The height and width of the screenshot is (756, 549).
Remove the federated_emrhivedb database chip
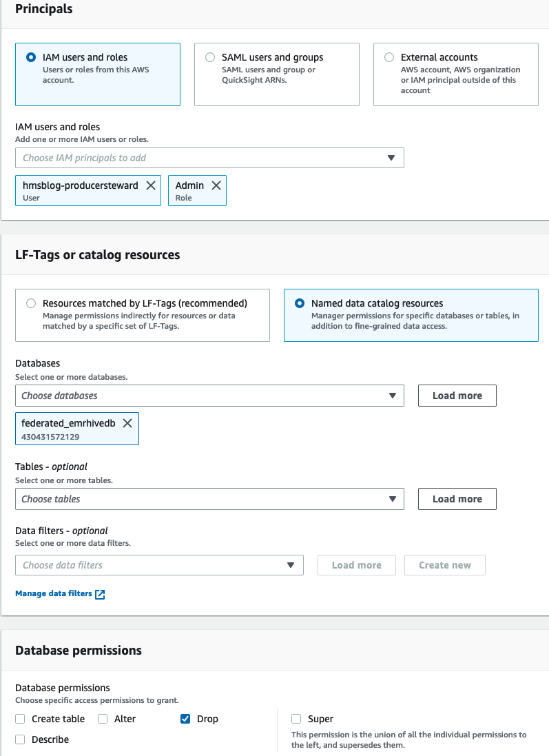pyautogui.click(x=127, y=423)
